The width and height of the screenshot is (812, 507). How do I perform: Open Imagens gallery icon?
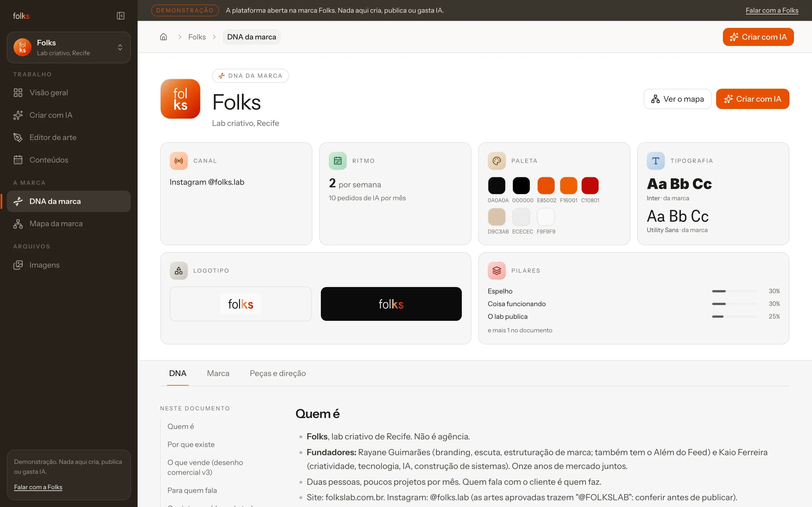coord(18,265)
